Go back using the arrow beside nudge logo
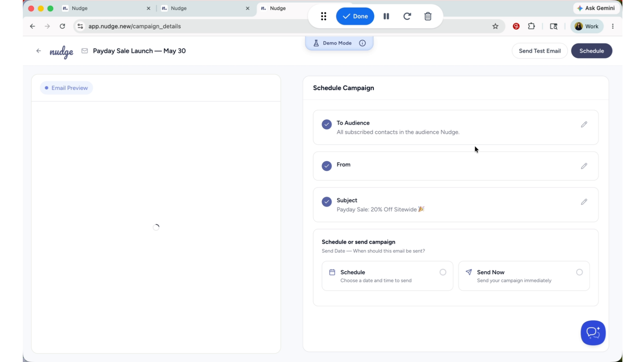 [x=39, y=51]
